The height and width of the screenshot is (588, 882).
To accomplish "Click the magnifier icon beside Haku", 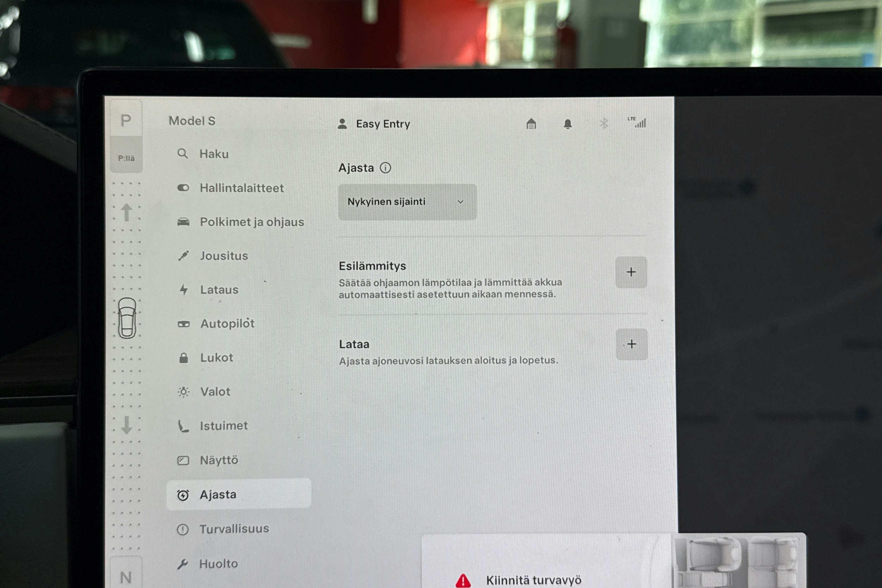I will [x=183, y=153].
